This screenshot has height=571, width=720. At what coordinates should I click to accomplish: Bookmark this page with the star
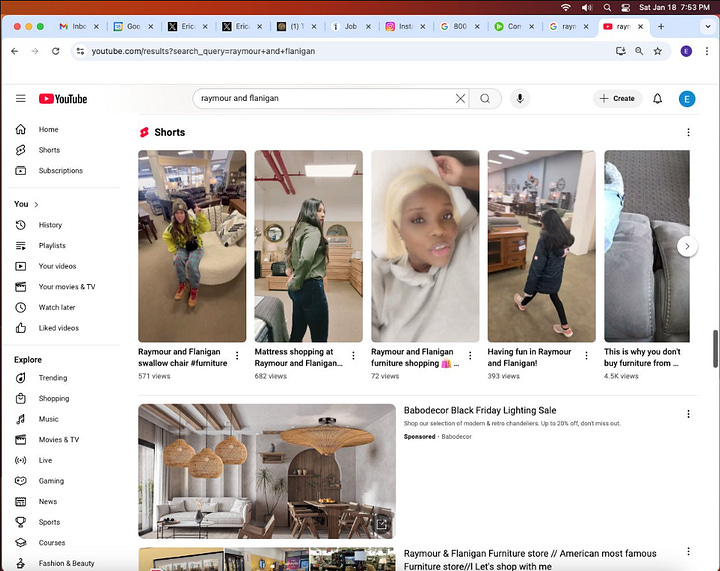(x=658, y=51)
